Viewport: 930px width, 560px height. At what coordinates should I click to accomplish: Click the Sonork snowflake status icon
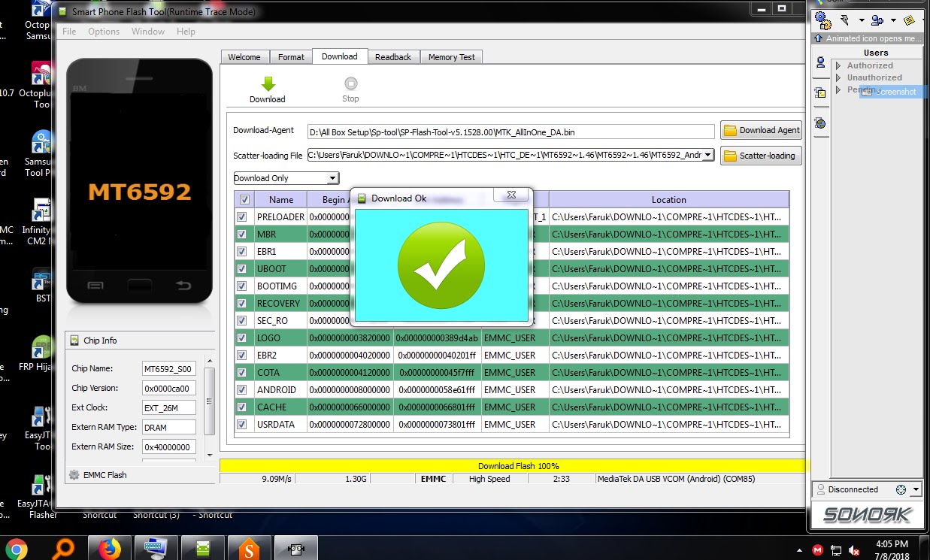(901, 489)
